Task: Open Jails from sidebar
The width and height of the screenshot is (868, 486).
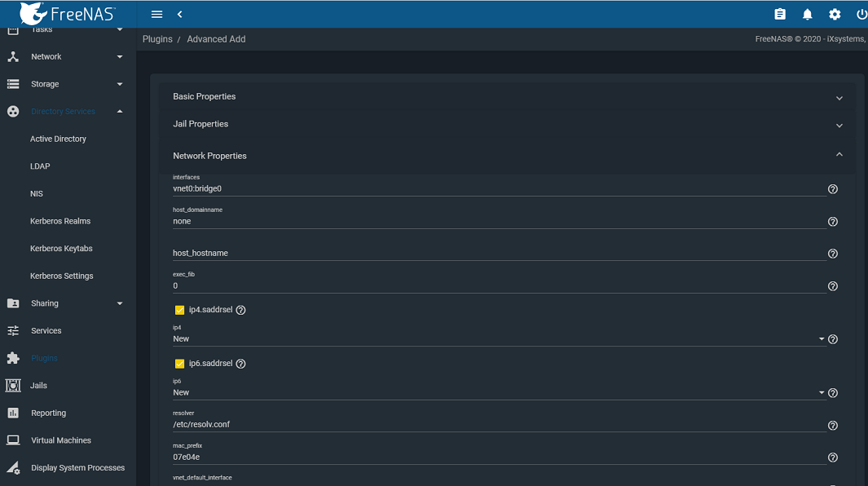Action: (39, 386)
